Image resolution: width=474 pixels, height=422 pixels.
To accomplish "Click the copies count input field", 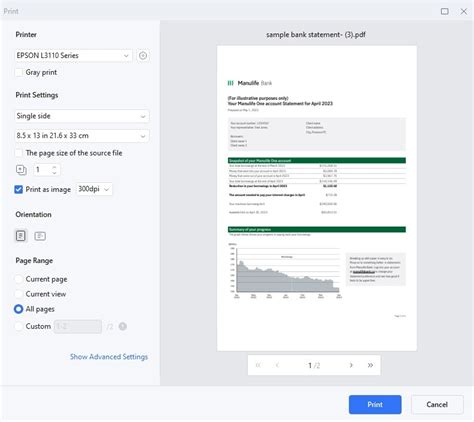I will 43,170.
